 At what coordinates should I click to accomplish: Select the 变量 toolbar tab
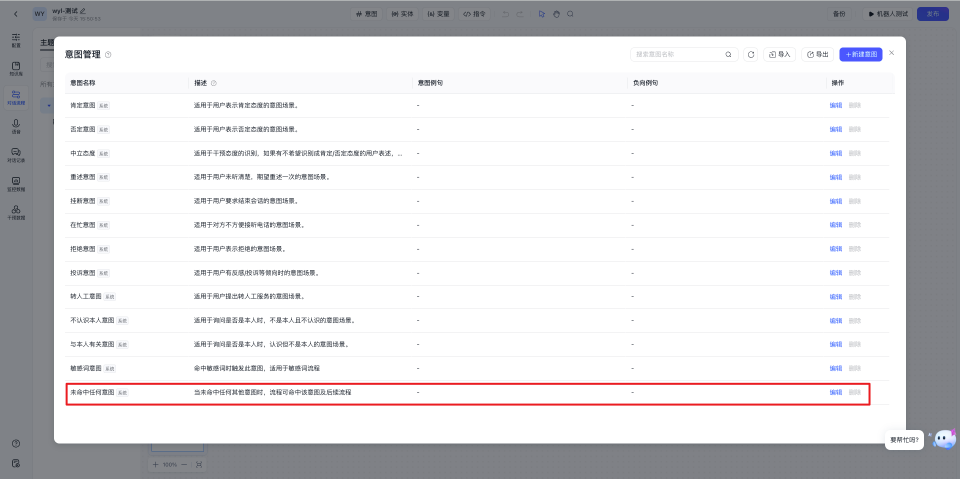(x=438, y=14)
